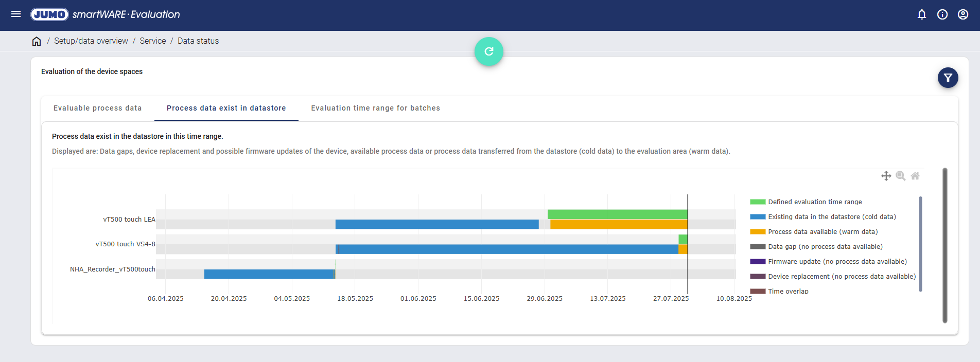Click the chart panel vertical scrollbar

click(x=944, y=245)
